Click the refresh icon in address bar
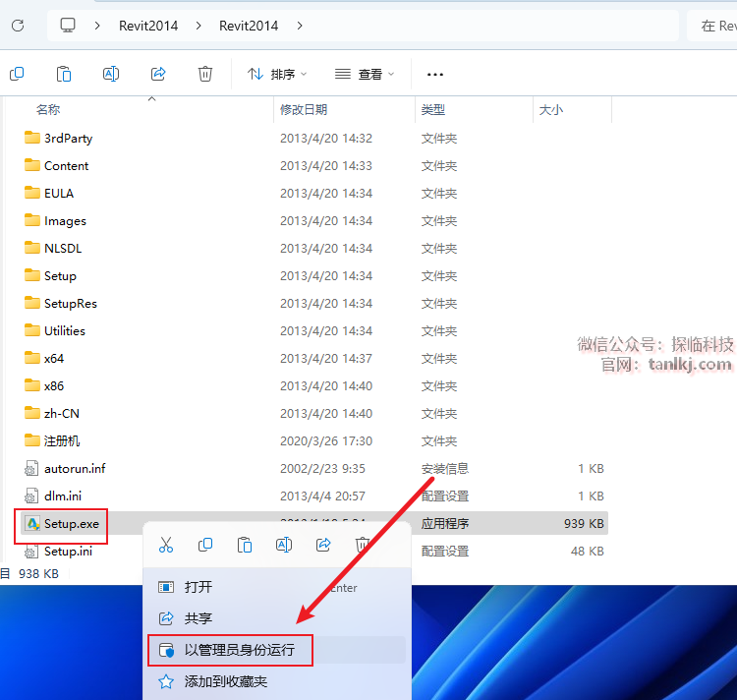 (18, 26)
